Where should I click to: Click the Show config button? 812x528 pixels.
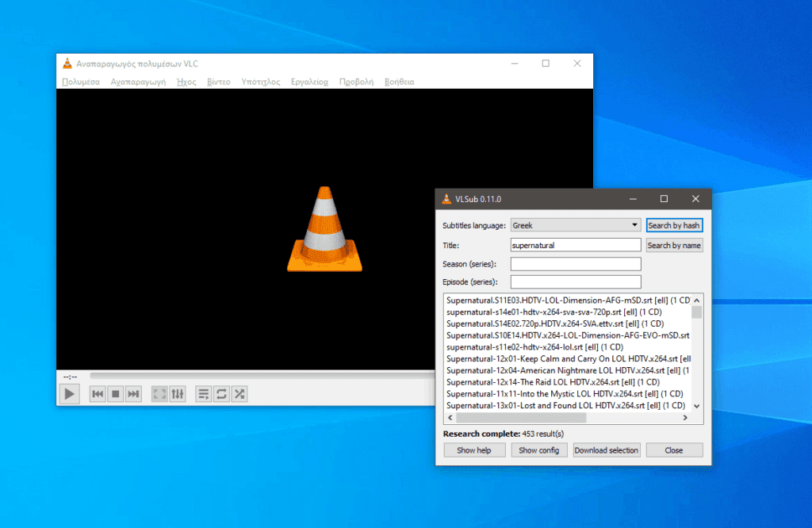[x=539, y=450]
